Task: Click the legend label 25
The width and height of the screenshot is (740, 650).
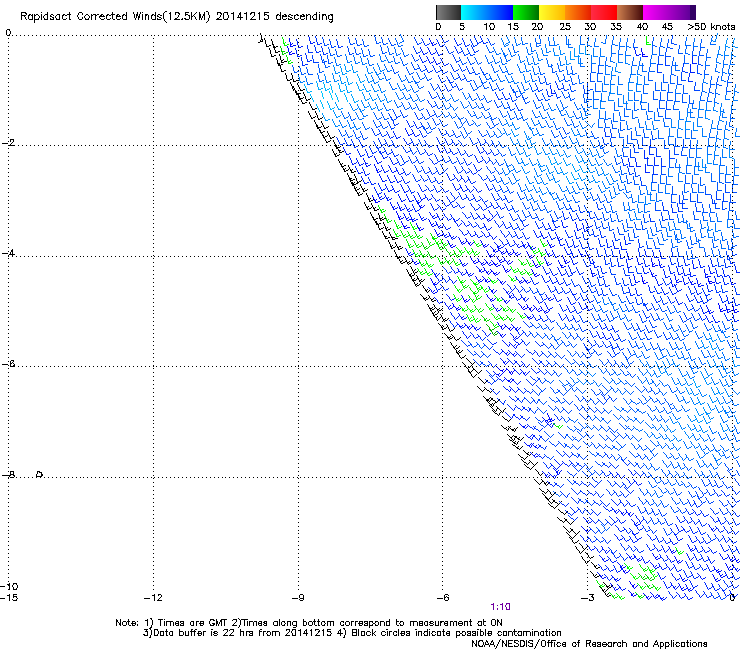Action: tap(565, 27)
